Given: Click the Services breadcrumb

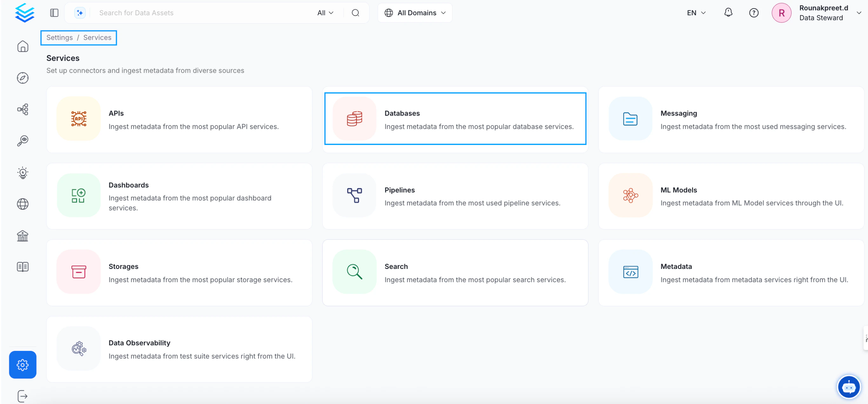Looking at the screenshot, I should [x=97, y=38].
